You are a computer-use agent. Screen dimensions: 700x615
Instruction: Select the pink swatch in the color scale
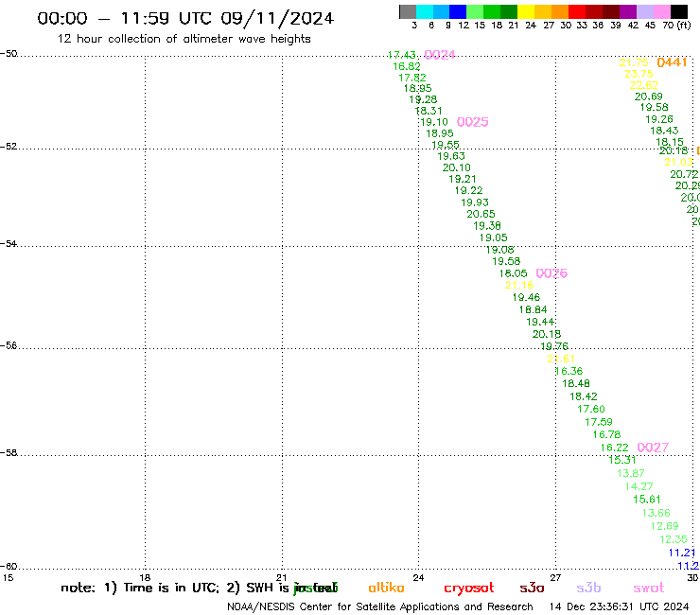pos(662,11)
